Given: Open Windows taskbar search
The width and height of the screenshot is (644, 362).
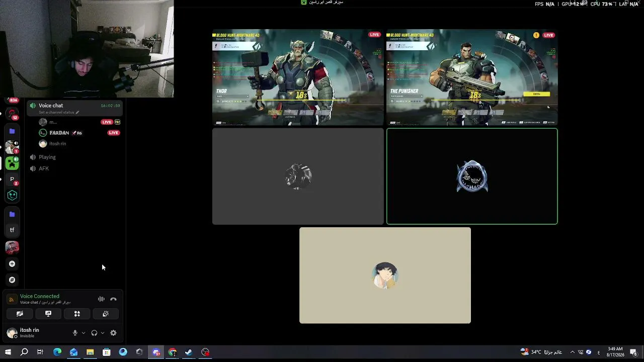Looking at the screenshot, I should [24, 352].
